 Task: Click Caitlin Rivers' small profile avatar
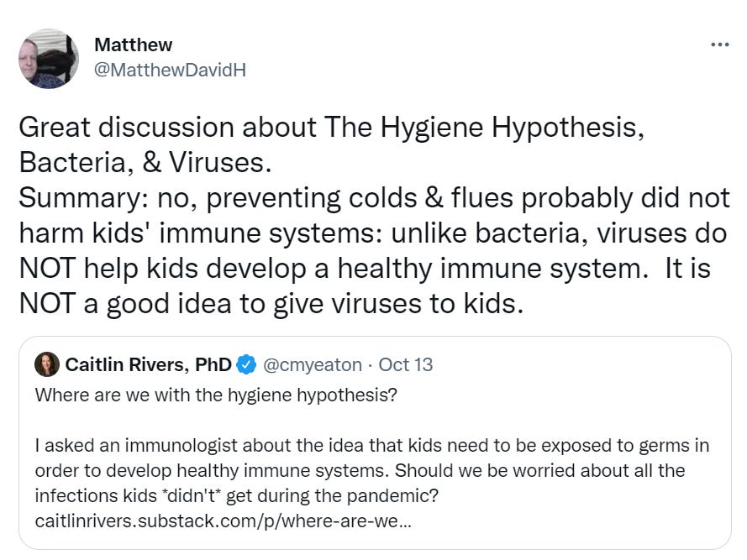[x=47, y=364]
